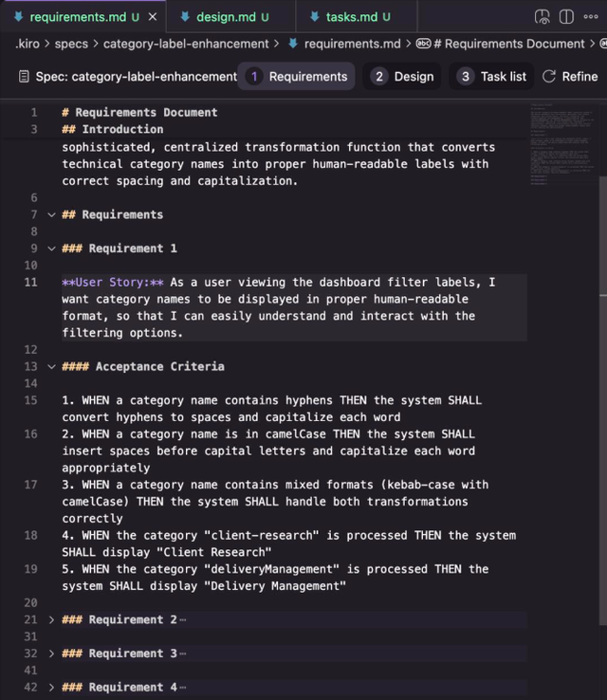This screenshot has width=607, height=700.
Task: Click the split editor icon
Action: pyautogui.click(x=566, y=17)
